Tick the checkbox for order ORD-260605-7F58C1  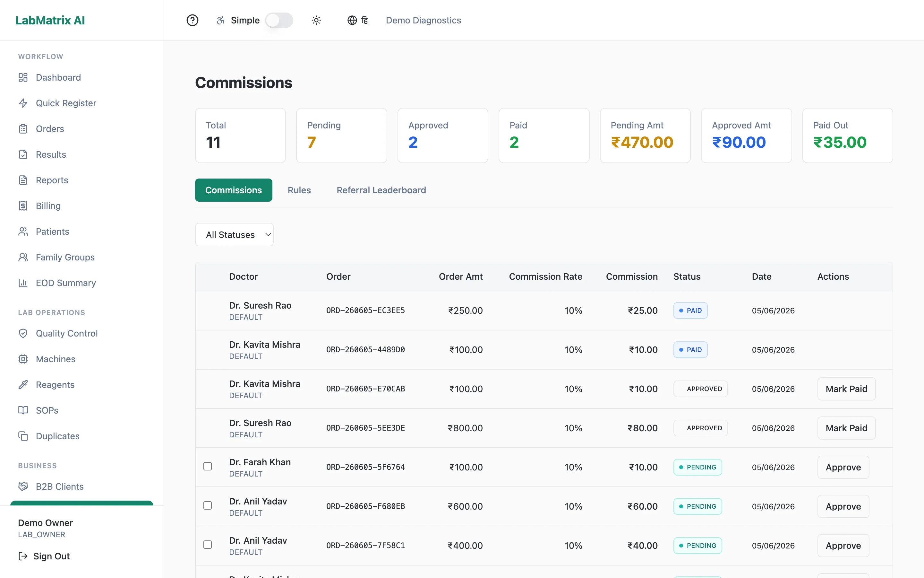pyautogui.click(x=208, y=545)
